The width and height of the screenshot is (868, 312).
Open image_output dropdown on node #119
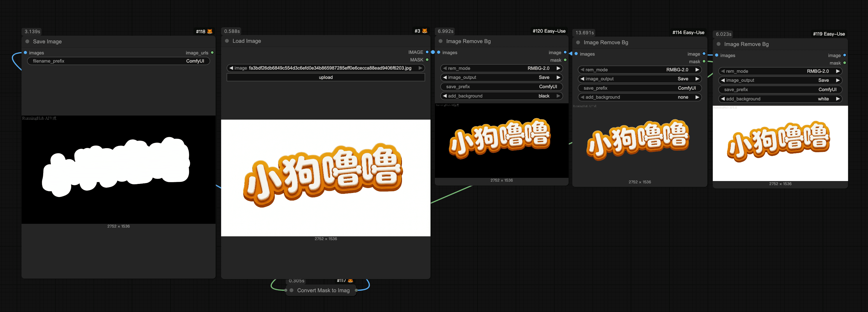[x=780, y=80]
